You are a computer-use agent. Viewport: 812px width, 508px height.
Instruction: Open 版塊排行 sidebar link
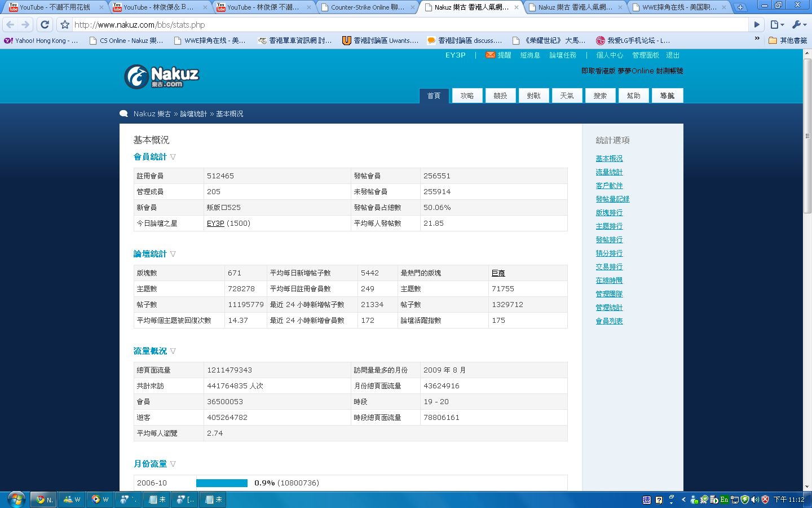point(609,213)
